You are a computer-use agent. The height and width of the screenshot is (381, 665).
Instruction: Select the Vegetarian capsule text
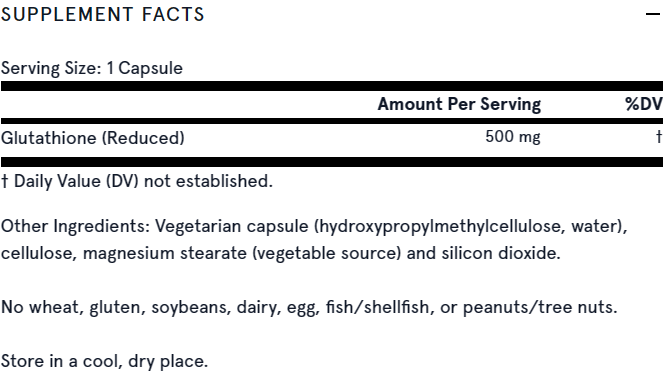coord(232,227)
